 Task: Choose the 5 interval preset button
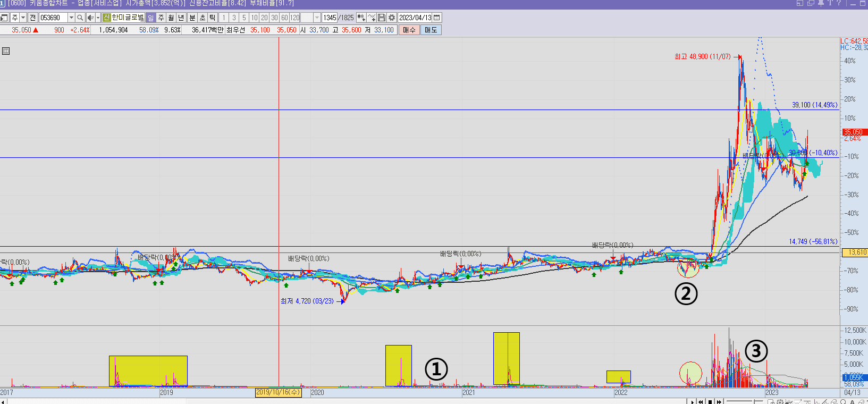click(x=244, y=18)
